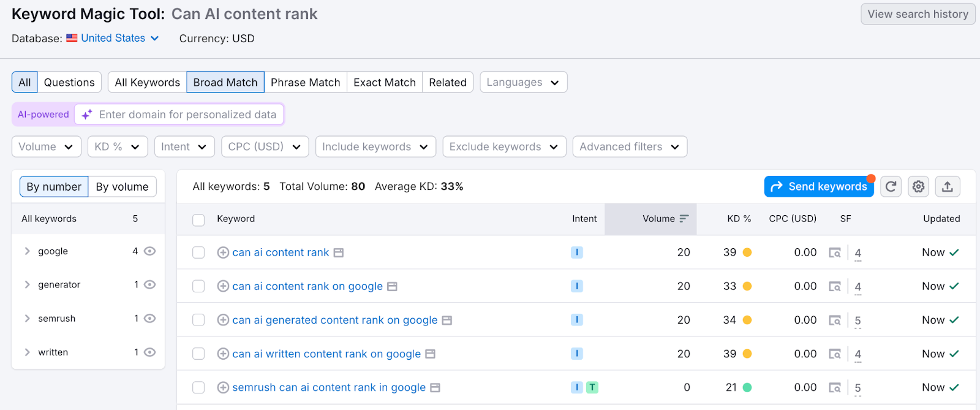Viewport: 980px width, 410px height.
Task: Click the 'Enter domain for personalized data' field
Action: tap(187, 115)
